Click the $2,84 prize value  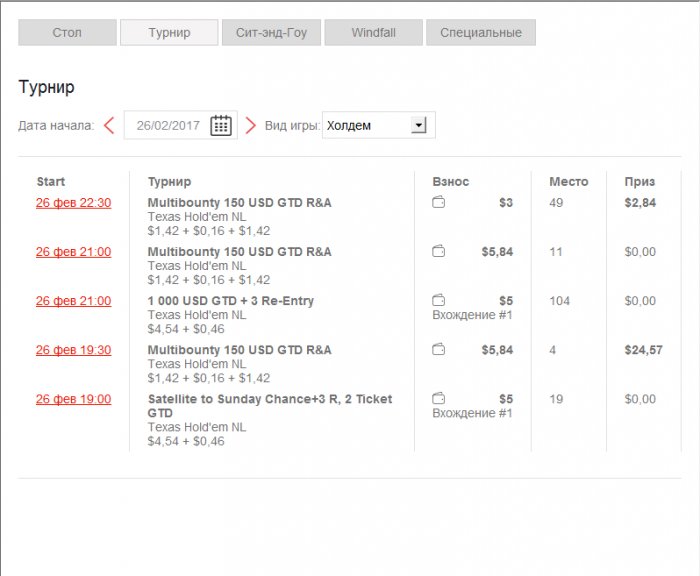pos(640,203)
